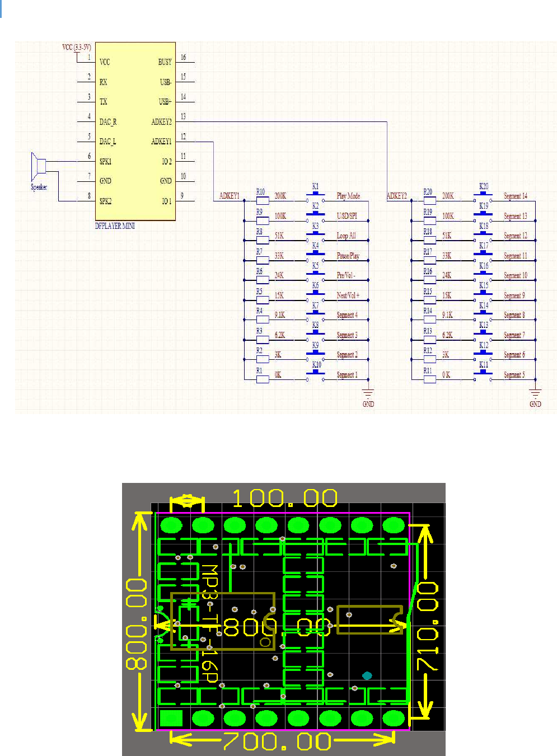Screen dimensions: 557x756
Task: Click the ADKEY1 net label
Action: [x=229, y=196]
